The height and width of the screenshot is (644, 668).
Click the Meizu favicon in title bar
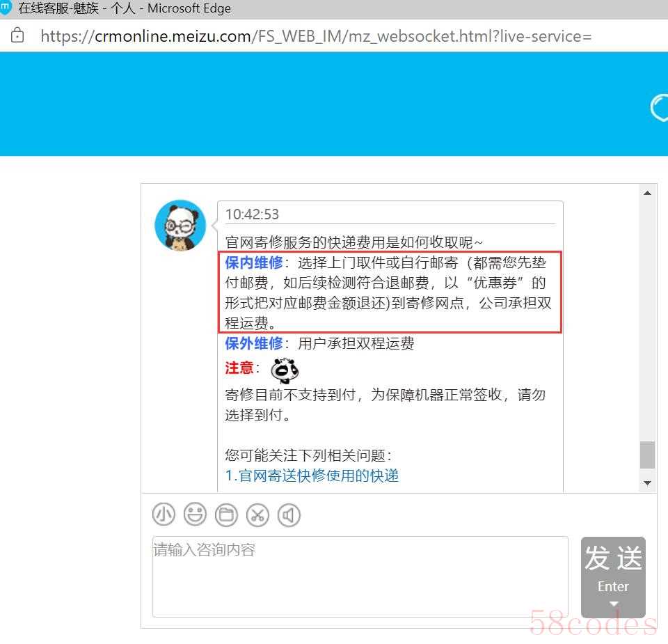click(x=5, y=8)
